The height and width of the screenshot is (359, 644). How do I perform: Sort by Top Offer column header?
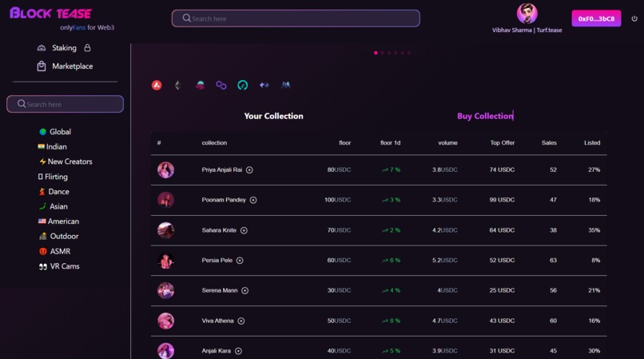click(503, 142)
